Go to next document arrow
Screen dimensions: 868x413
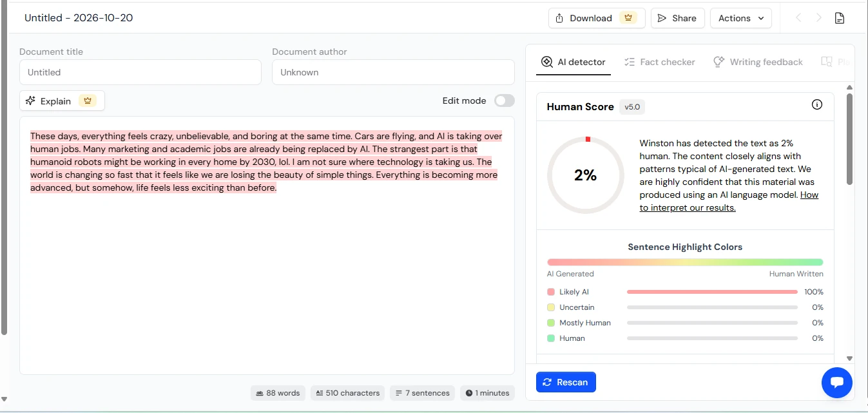click(819, 18)
